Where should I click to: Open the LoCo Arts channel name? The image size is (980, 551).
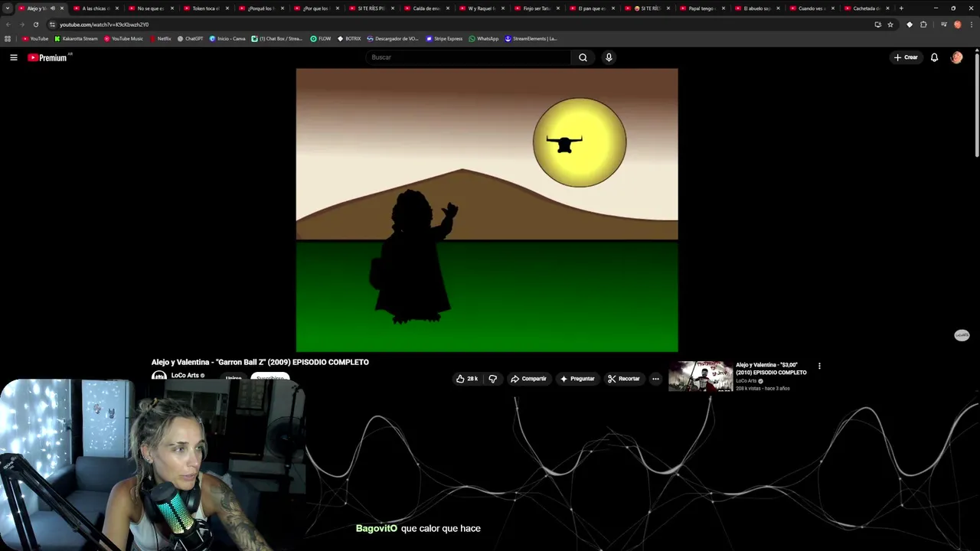click(185, 376)
